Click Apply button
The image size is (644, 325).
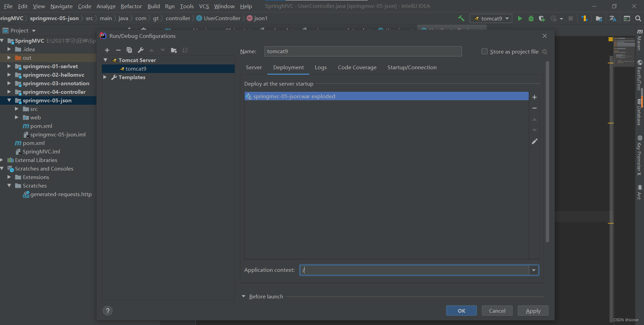click(533, 311)
